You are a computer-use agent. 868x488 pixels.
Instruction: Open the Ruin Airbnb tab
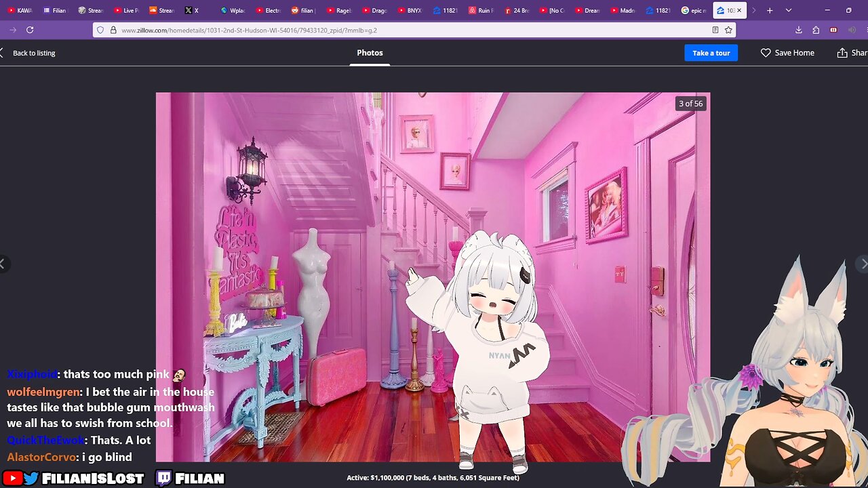(x=481, y=10)
